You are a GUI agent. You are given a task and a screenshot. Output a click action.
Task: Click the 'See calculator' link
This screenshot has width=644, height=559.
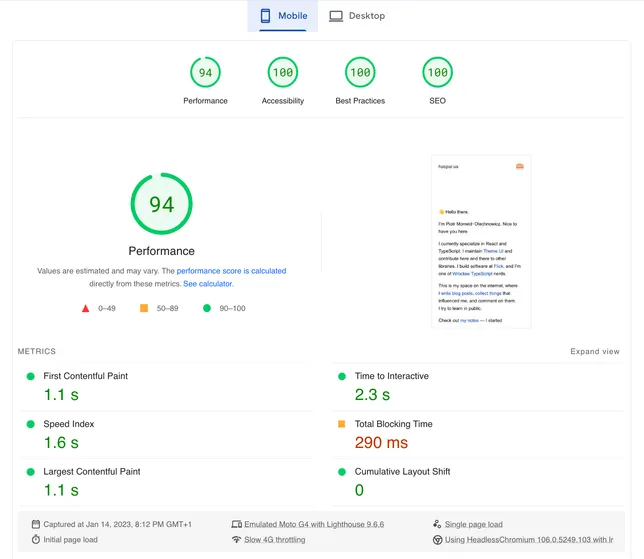[208, 284]
